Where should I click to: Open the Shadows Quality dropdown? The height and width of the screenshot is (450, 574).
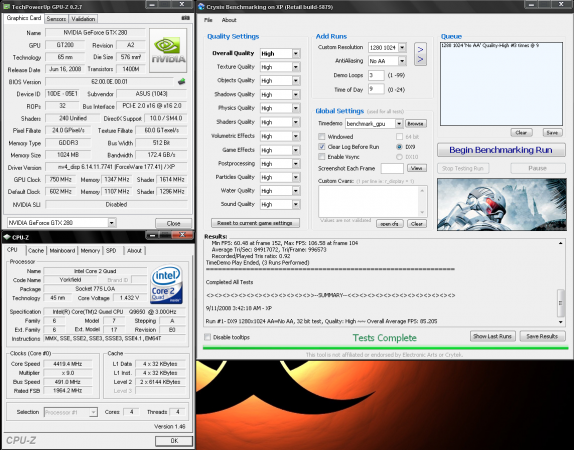coord(296,94)
